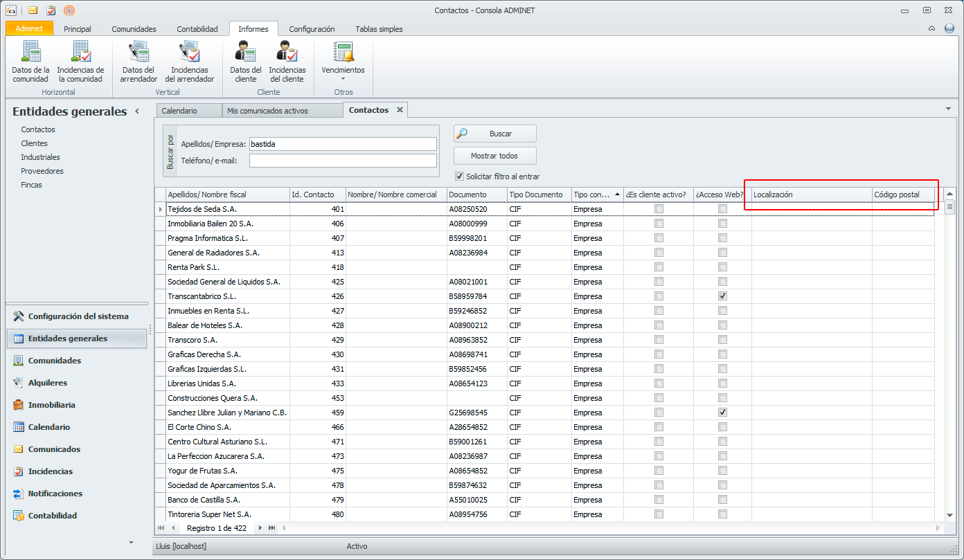964x560 pixels.
Task: Toggle Es cliente activo for Tejidos de Seda
Action: click(x=659, y=209)
